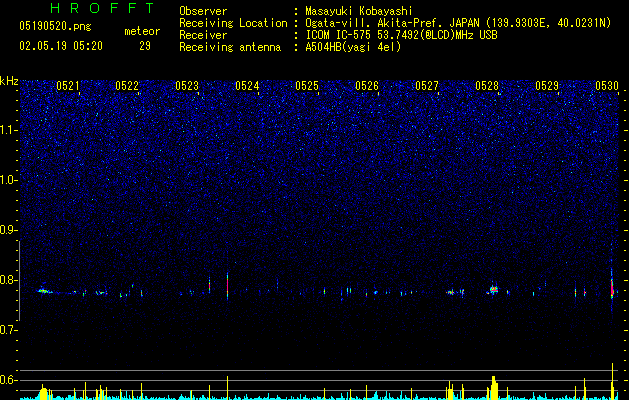Click the 0528 time marker
This screenshot has height=400, width=629.
click(487, 86)
